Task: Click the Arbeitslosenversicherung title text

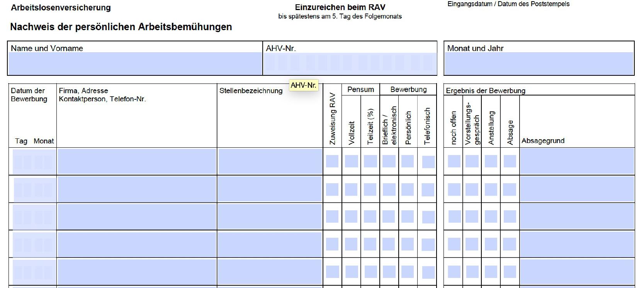Action: click(61, 7)
